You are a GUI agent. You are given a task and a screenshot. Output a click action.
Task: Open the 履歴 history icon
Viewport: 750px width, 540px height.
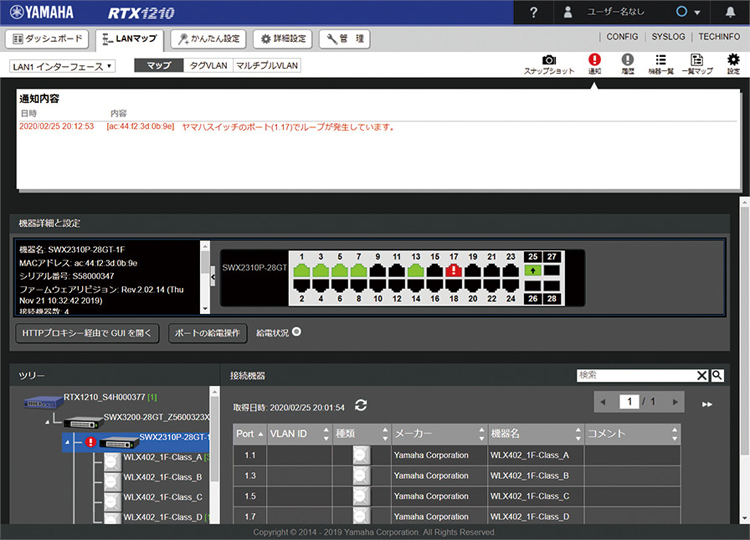(628, 64)
